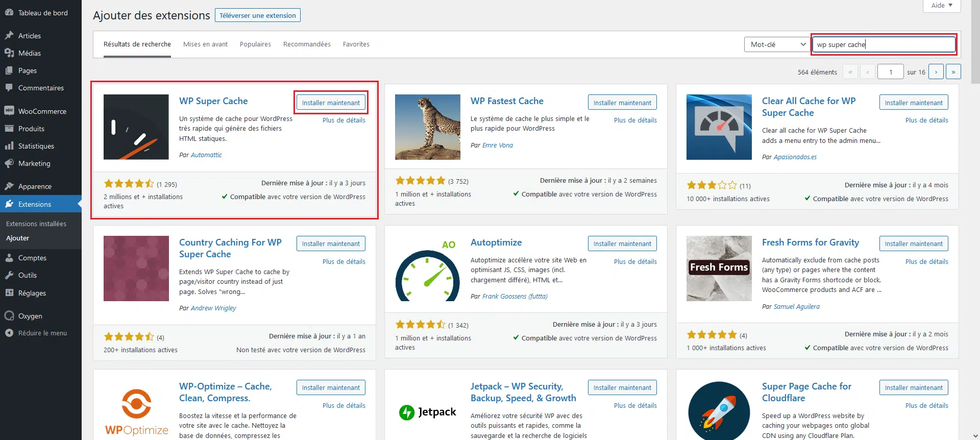Expand the Aide help panel
Viewport: 980px width, 440px height.
941,6
